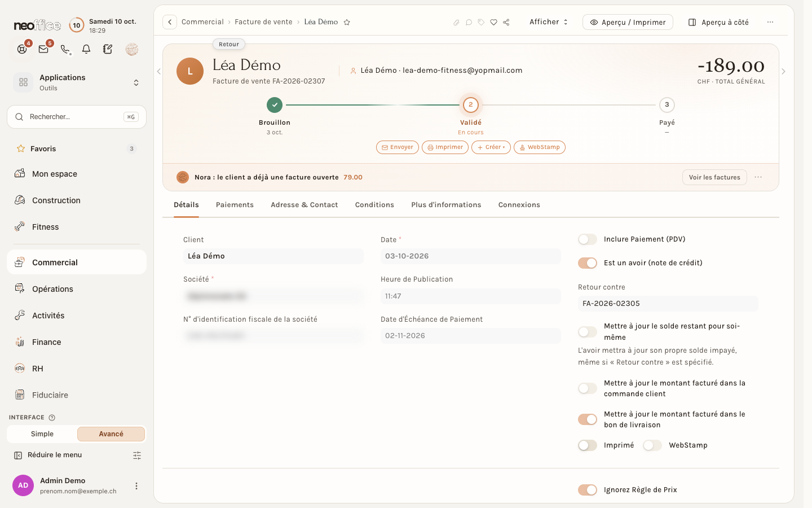Open the comments bubble icon
812x508 pixels.
[x=469, y=23]
